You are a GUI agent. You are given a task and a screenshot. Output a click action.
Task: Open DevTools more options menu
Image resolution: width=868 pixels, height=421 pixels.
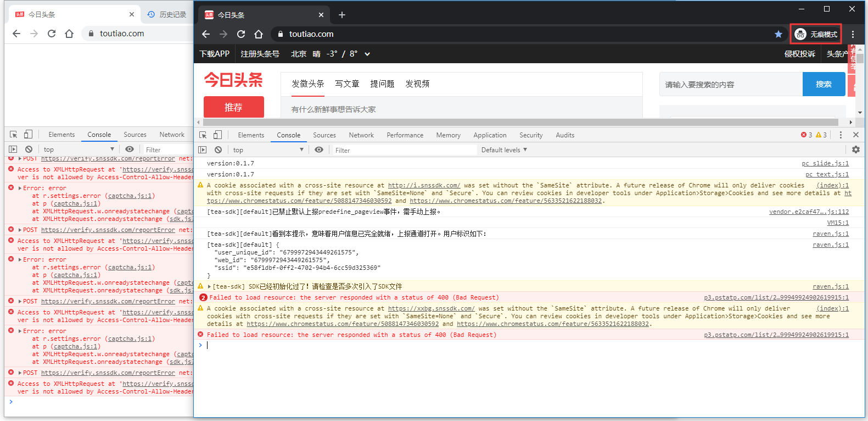[841, 135]
